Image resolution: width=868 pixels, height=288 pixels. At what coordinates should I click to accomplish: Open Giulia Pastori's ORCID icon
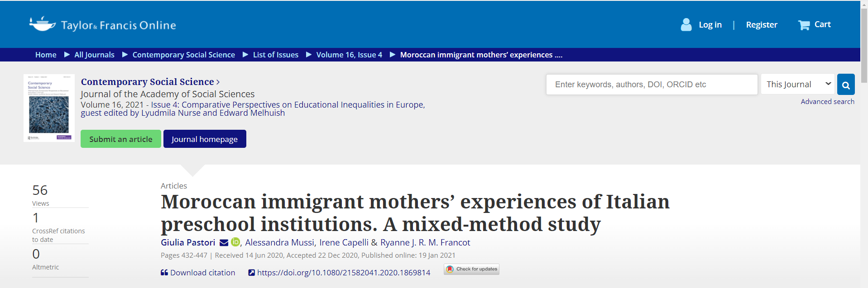coord(235,242)
